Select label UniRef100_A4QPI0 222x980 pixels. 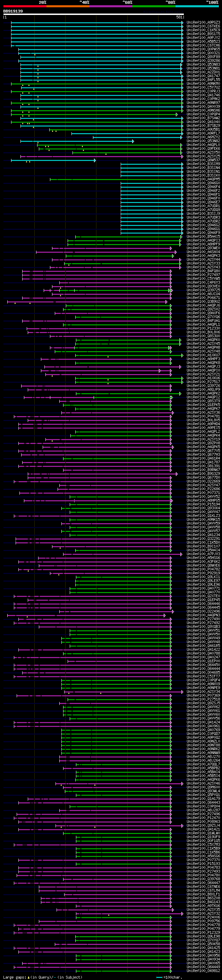tap(203, 371)
